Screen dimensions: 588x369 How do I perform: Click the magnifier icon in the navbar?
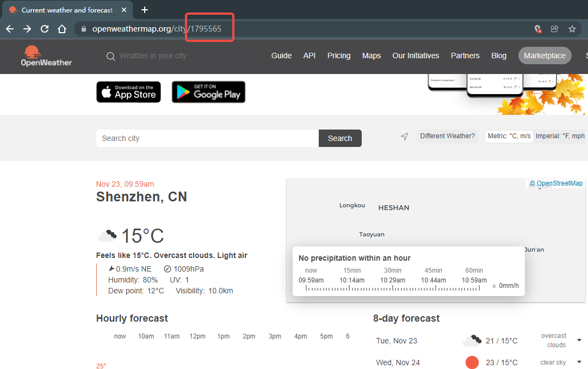tap(110, 56)
